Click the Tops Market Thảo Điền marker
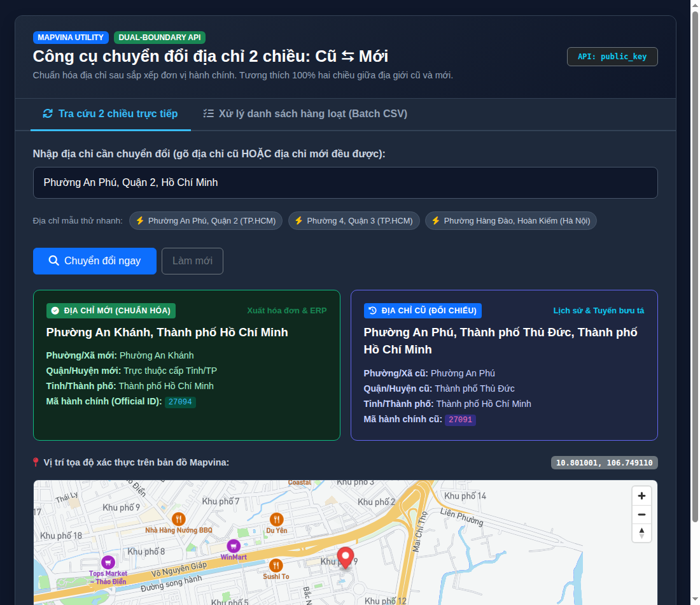Screen dimensions: 700x605 click(x=108, y=562)
